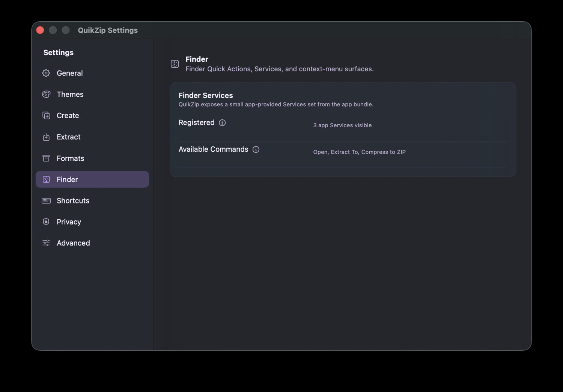The width and height of the screenshot is (563, 392).
Task: Click the Finder face icon in sidebar
Action: coord(46,179)
